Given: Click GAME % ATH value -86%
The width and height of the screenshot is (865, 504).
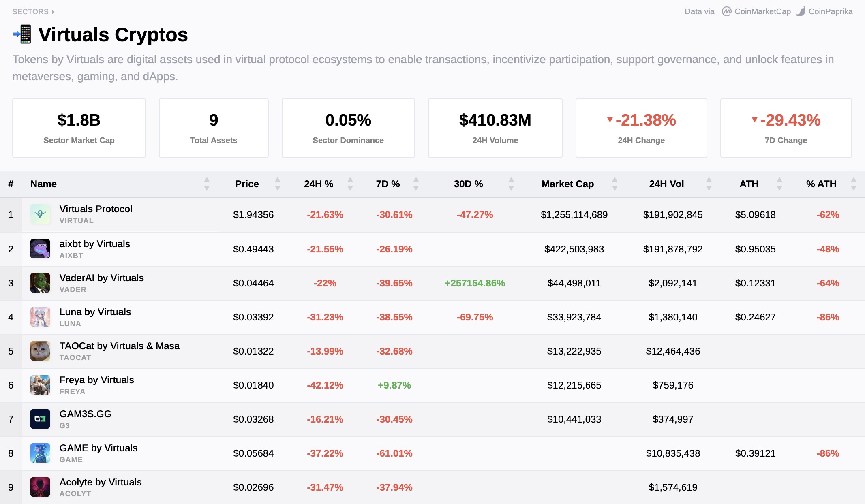Looking at the screenshot, I should pos(828,453).
